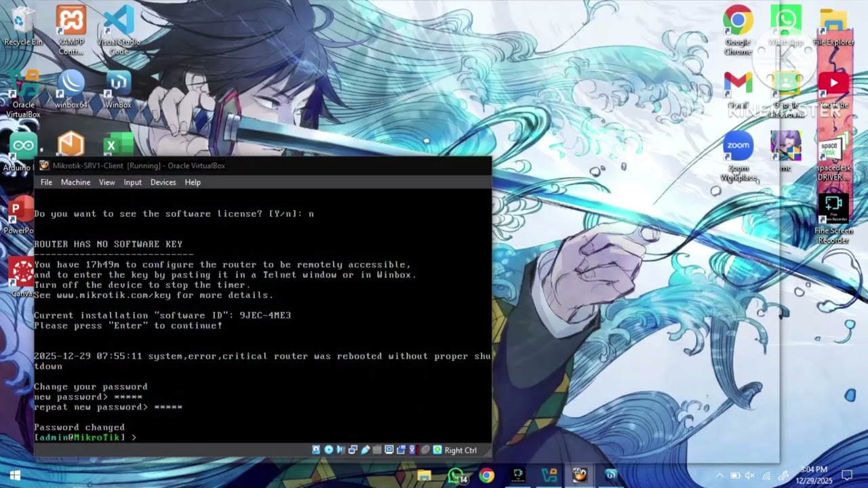Open the Help menu in VirtualBox

(193, 182)
